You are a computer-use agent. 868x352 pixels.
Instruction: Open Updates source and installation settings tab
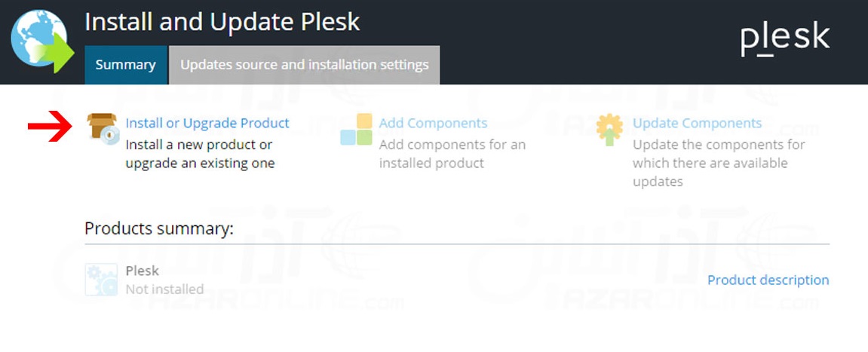coord(305,65)
